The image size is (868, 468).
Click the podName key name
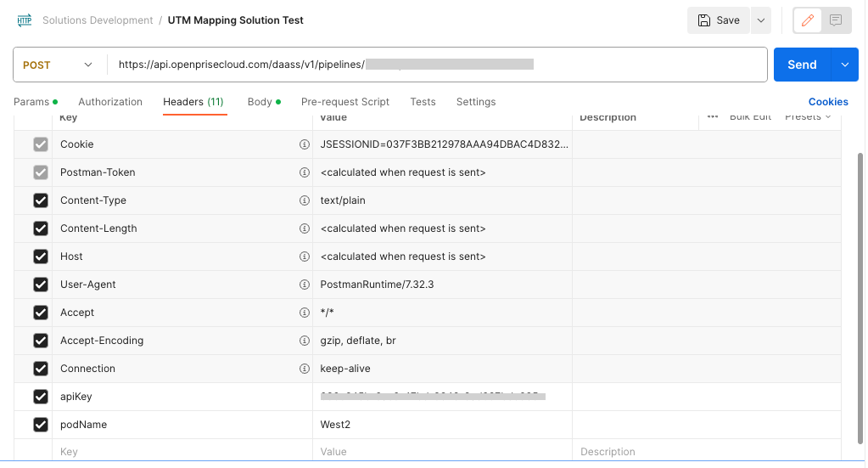coord(84,425)
